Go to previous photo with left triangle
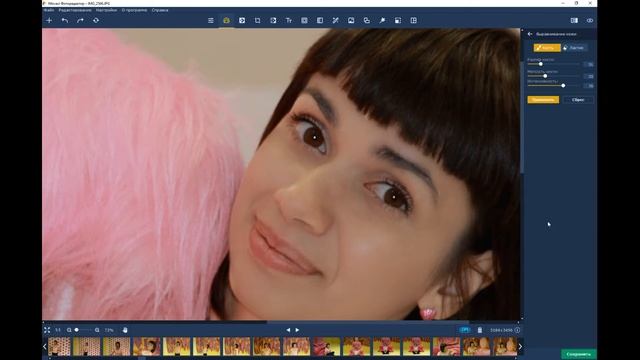Viewport: 640px width, 360px height. (288, 330)
